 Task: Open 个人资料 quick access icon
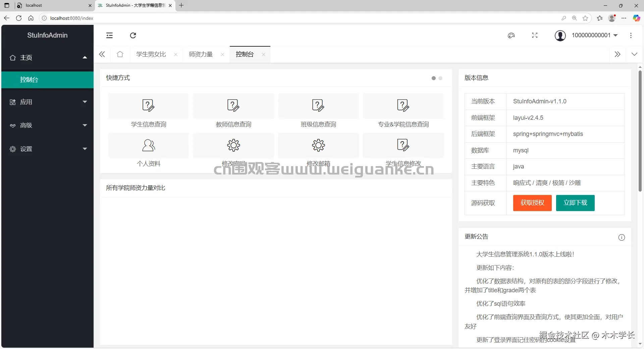tap(148, 145)
